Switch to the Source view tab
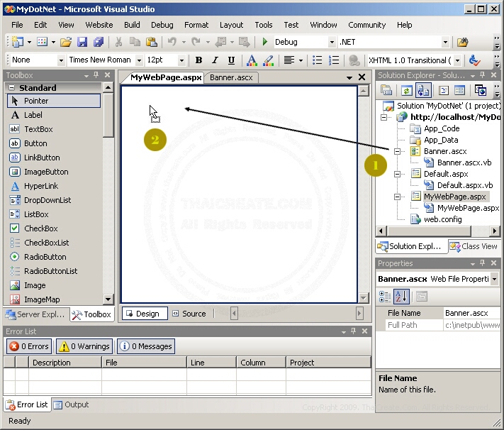This screenshot has width=504, height=430. [x=190, y=314]
